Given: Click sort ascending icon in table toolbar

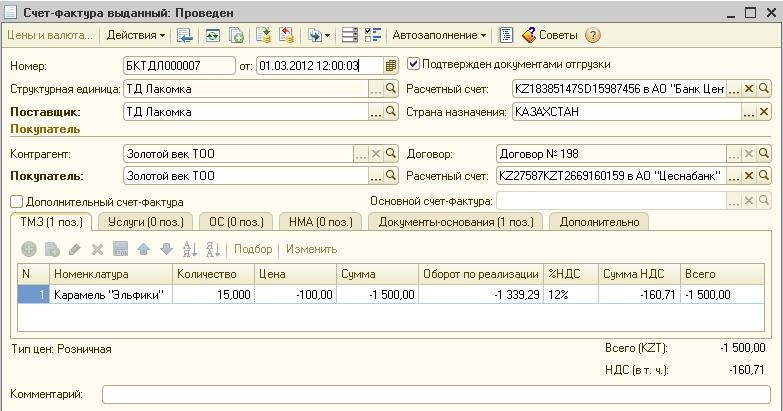Looking at the screenshot, I should pyautogui.click(x=190, y=249).
